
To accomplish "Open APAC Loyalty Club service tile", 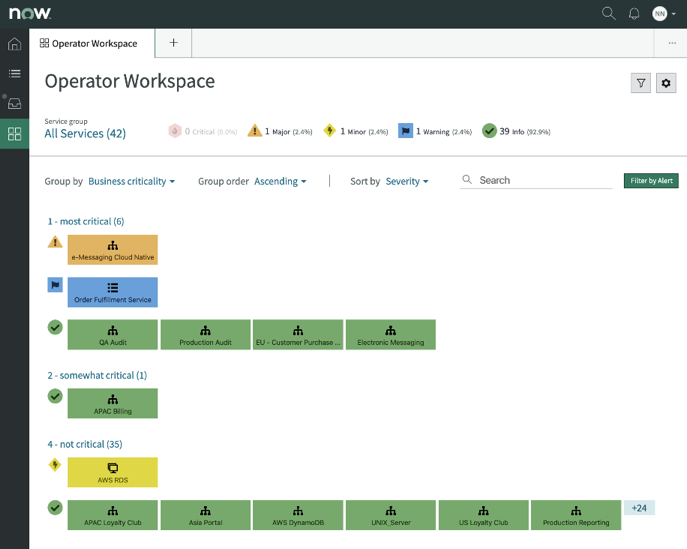I will click(113, 515).
